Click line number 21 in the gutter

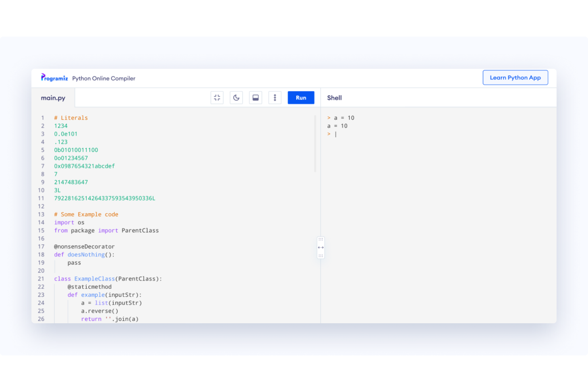point(41,278)
